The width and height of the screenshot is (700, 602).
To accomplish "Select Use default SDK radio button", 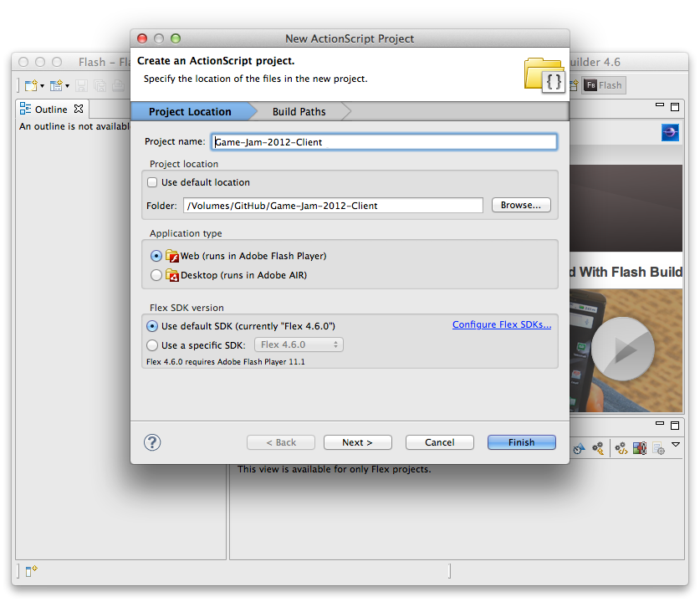I will 152,326.
